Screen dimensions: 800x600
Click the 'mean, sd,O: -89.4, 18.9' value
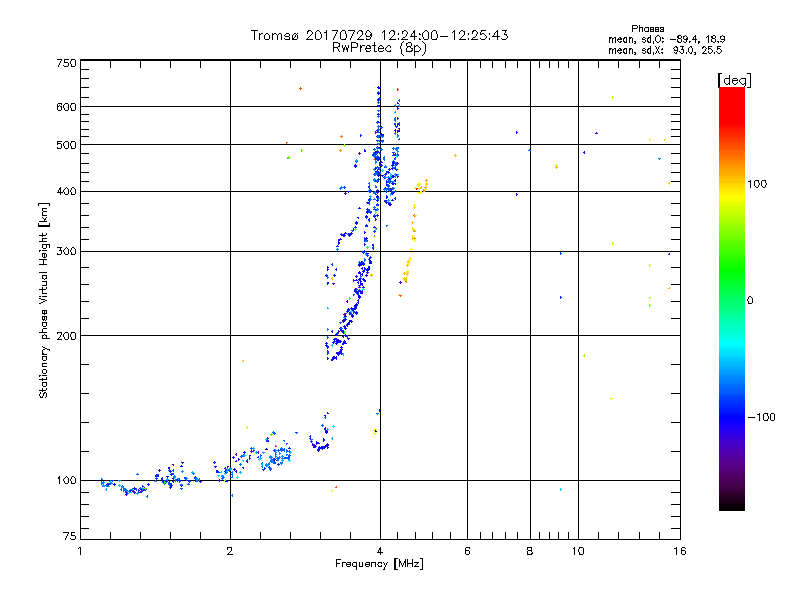[x=666, y=39]
